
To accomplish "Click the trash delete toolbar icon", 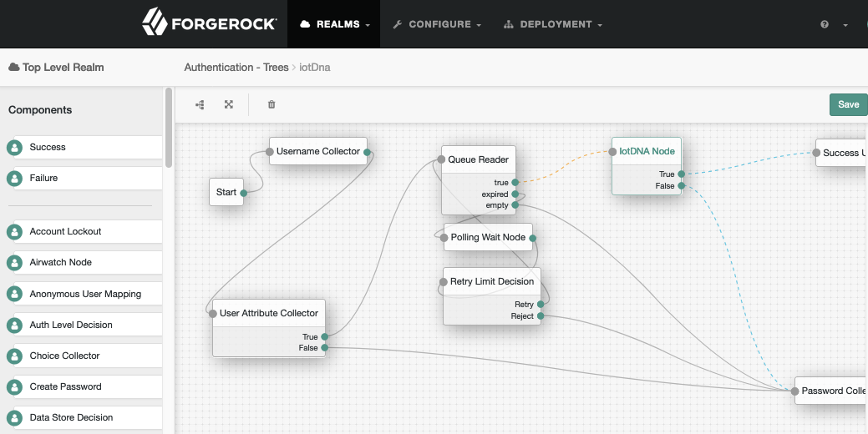I will point(272,104).
